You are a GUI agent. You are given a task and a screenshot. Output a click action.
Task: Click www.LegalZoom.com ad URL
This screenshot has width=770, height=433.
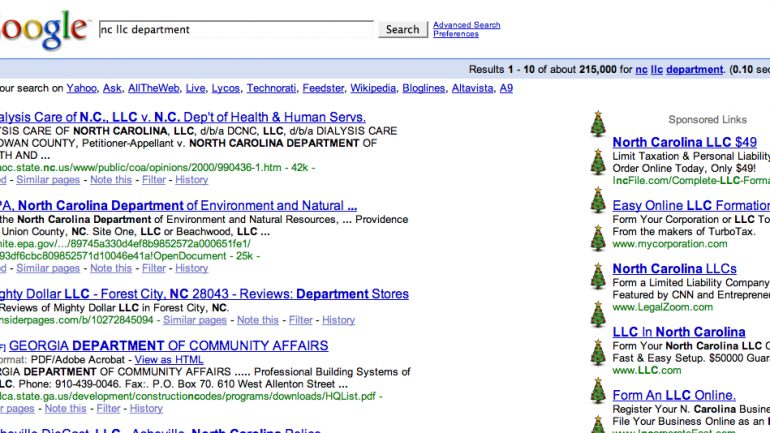pos(662,307)
